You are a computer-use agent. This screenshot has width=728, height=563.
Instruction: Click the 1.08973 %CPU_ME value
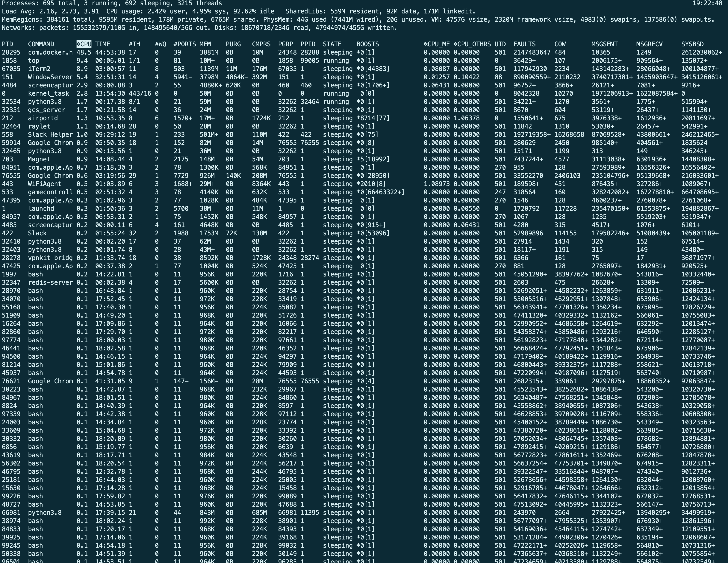[x=437, y=184]
